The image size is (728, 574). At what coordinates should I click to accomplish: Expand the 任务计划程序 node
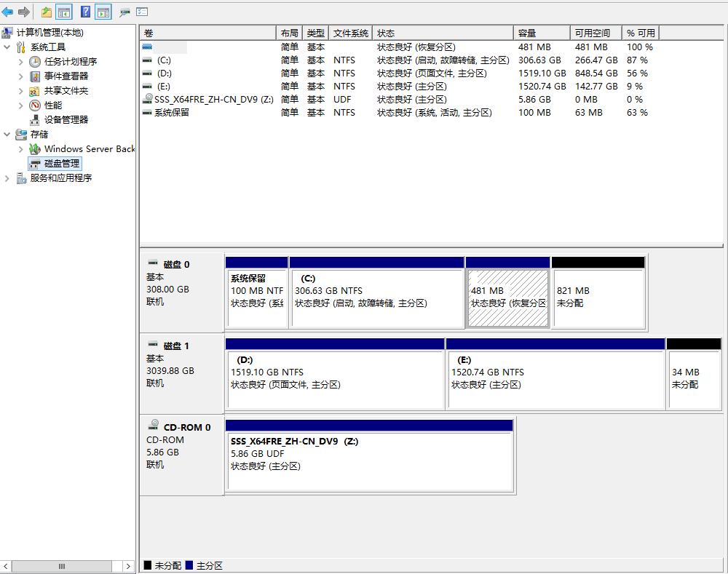click(x=21, y=62)
